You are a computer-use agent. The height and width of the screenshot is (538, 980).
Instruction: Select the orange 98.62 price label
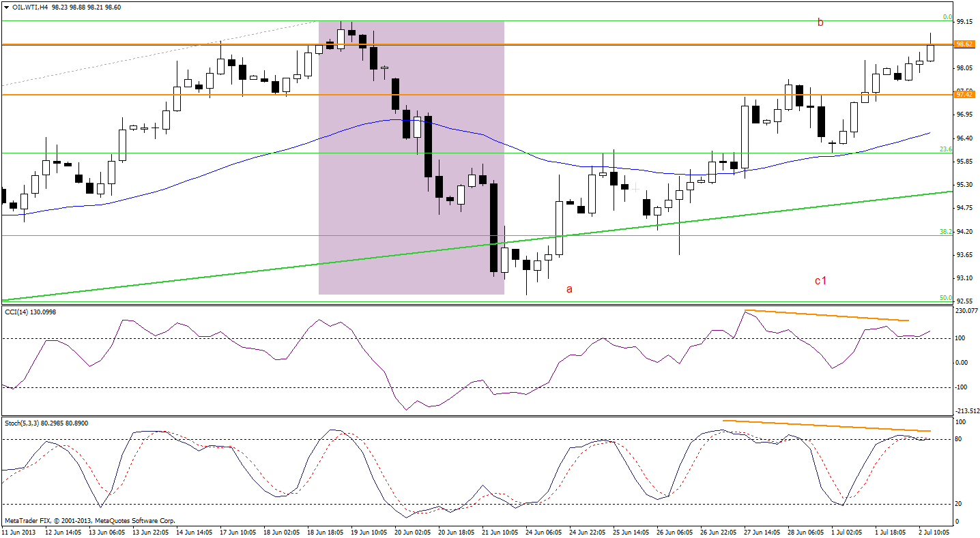(x=964, y=44)
